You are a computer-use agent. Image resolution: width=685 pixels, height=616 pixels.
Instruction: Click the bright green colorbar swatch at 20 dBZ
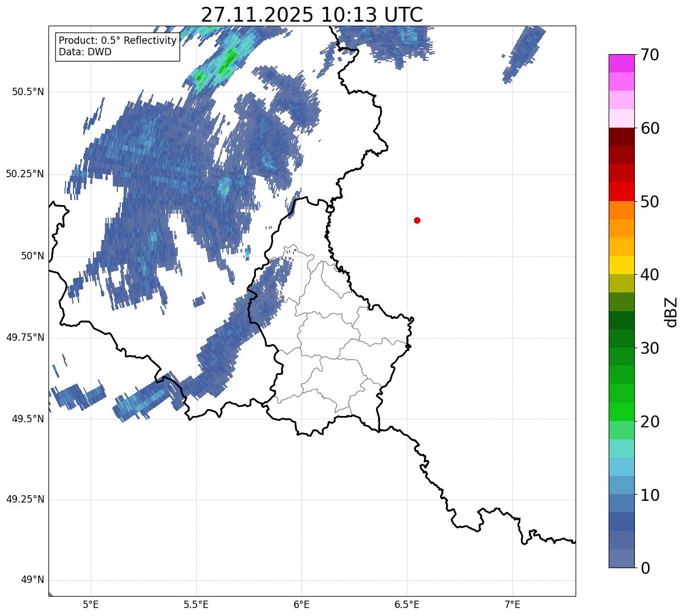(x=621, y=412)
